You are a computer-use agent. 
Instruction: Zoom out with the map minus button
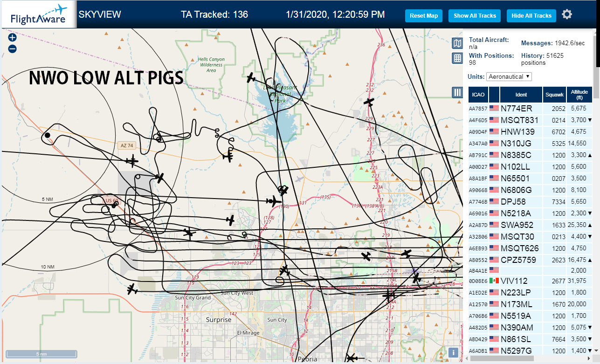click(13, 49)
